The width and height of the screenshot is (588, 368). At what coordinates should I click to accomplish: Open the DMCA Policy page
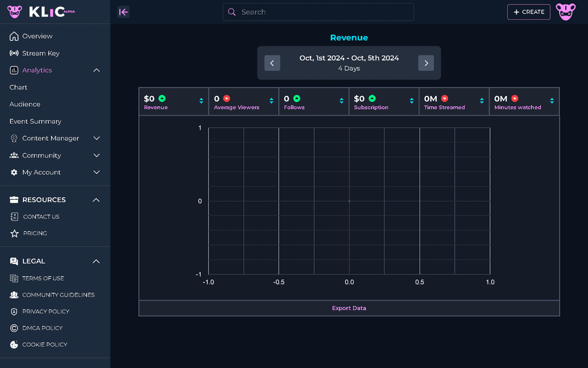(42, 328)
